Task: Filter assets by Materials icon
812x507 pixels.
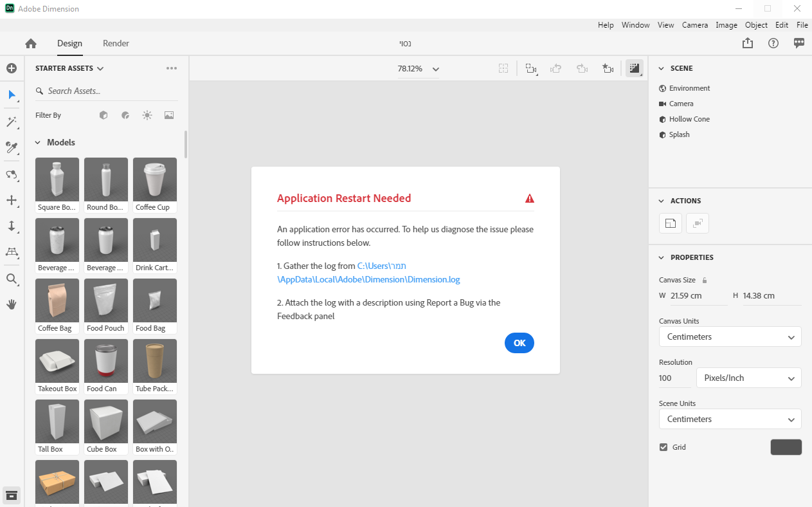Action: pos(125,115)
